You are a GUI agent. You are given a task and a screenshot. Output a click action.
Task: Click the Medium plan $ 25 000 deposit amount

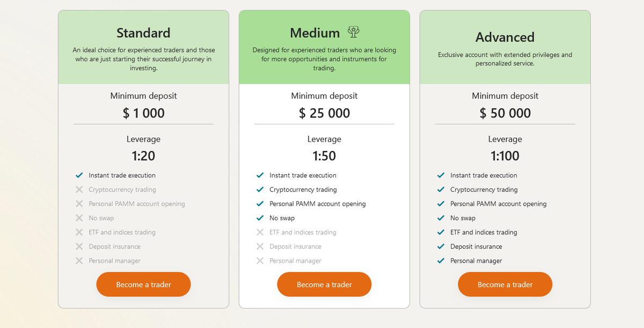coord(324,113)
